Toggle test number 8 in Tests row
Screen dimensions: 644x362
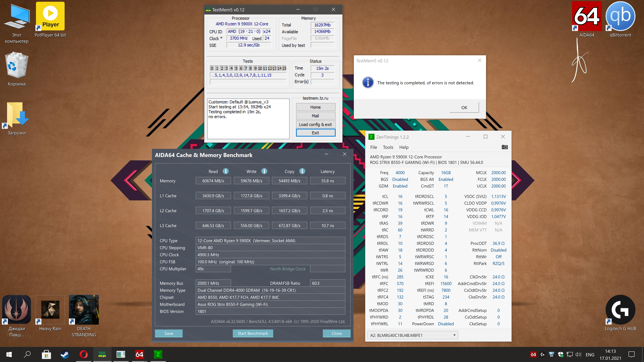point(250,68)
